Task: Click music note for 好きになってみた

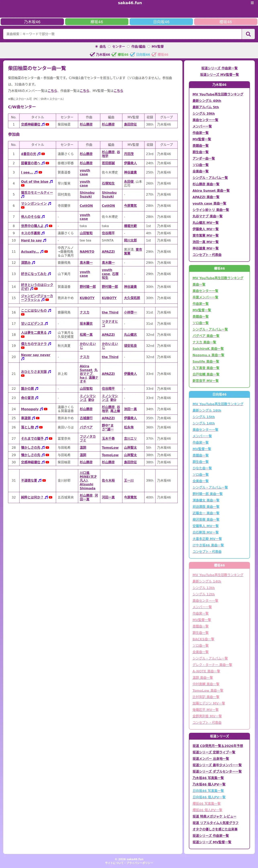Action: coord(49,274)
